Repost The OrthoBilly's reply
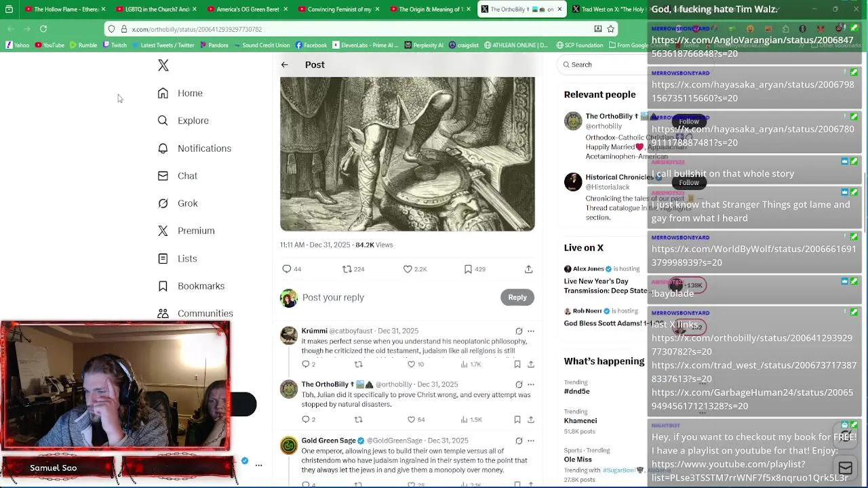 click(359, 420)
